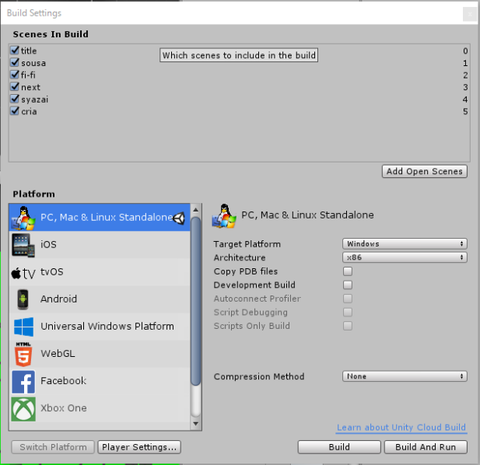Select the fi-fi scene name in list
480x465 pixels.
[28, 75]
